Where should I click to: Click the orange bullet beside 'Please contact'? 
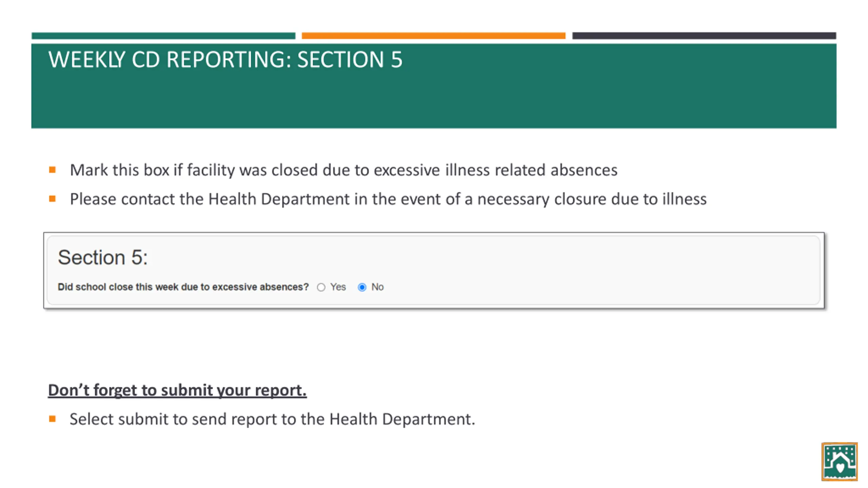point(52,199)
